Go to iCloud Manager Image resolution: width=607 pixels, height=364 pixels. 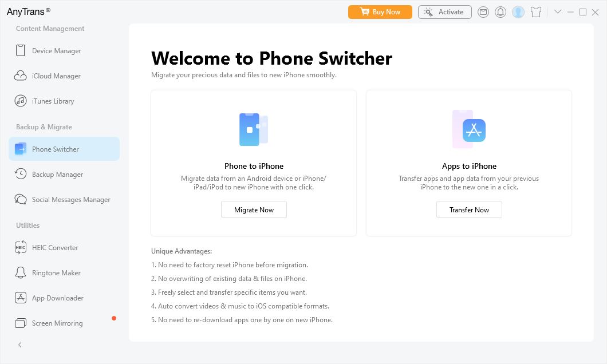click(x=64, y=76)
